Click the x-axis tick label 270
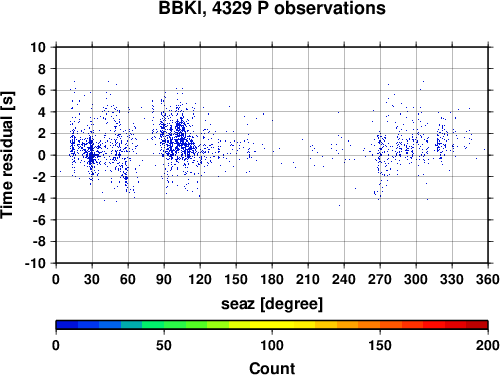This screenshot has height=375, width=500. 380,279
